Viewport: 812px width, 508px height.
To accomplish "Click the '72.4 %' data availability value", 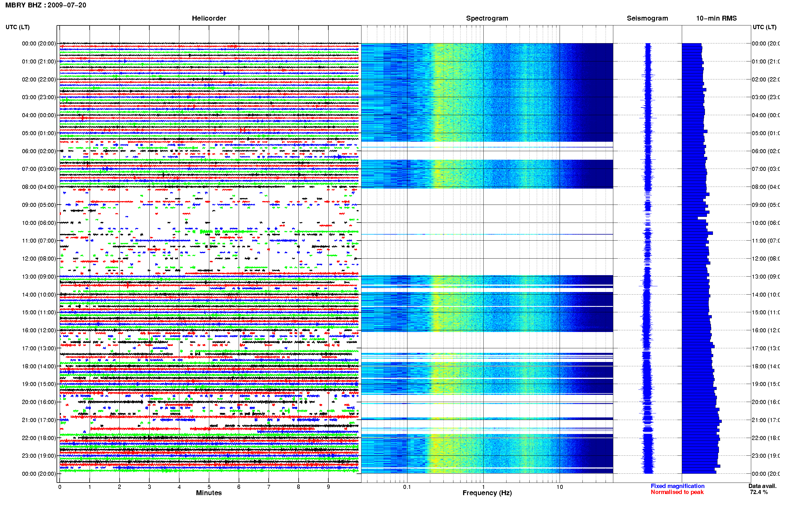I will (x=759, y=492).
